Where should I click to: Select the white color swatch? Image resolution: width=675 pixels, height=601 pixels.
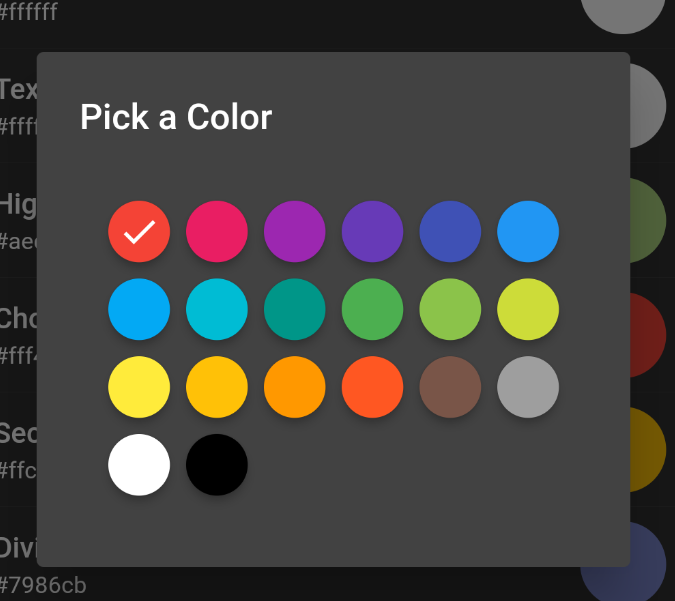point(139,465)
